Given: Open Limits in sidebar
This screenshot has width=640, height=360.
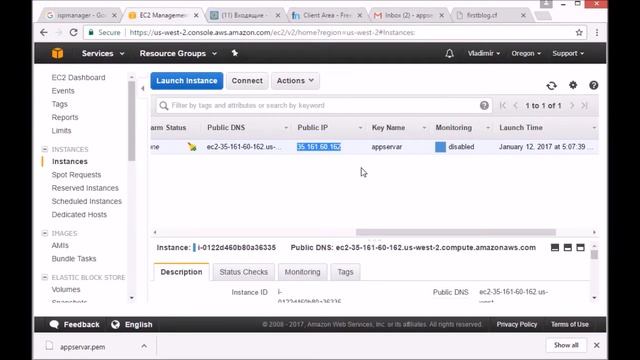Looking at the screenshot, I should click(61, 131).
